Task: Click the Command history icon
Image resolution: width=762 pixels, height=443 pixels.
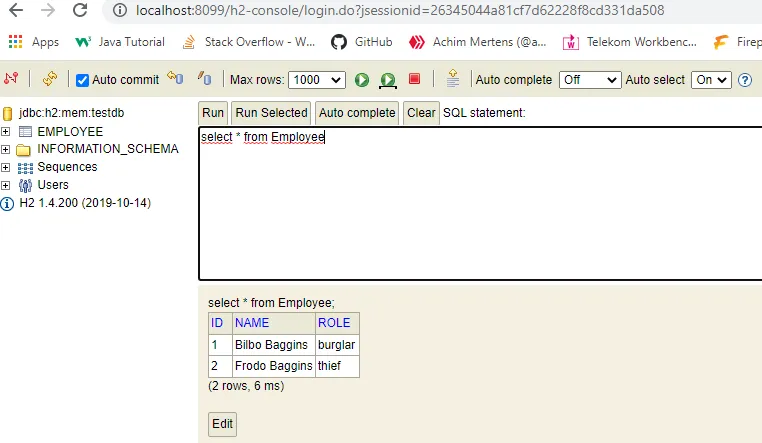Action: [x=453, y=78]
